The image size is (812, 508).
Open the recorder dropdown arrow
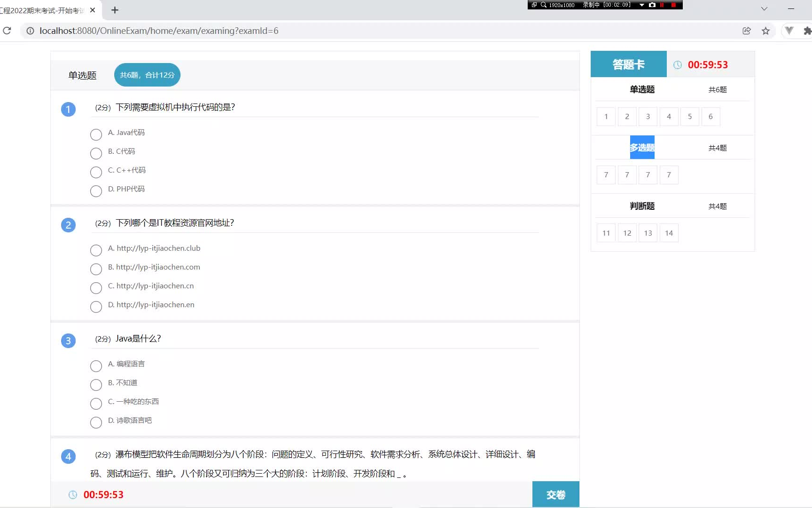(641, 5)
